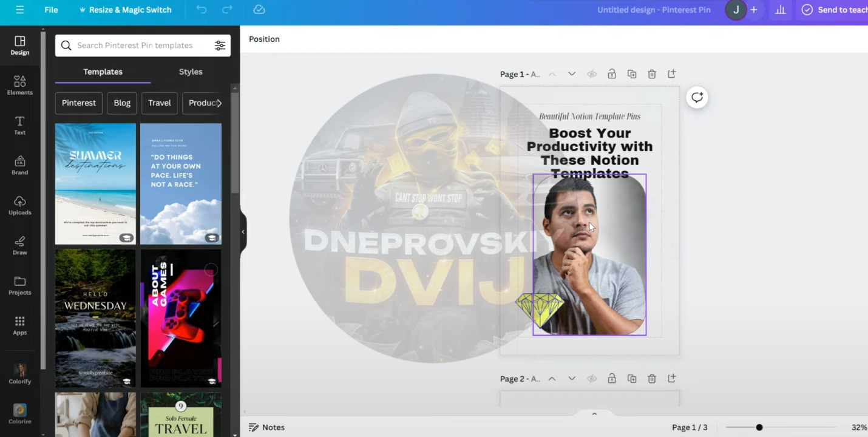
Task: Open the Position panel
Action: pyautogui.click(x=264, y=39)
